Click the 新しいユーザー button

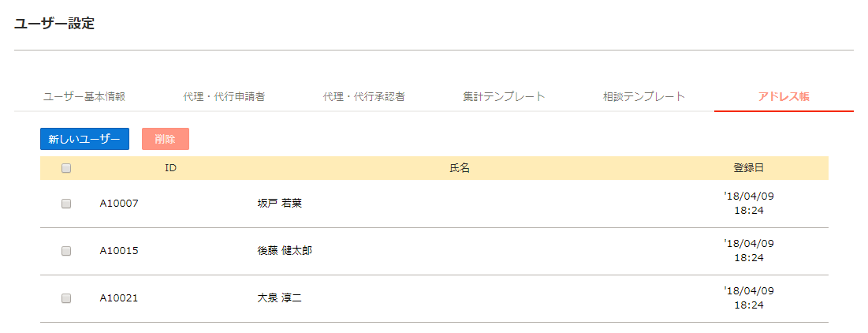coord(84,139)
